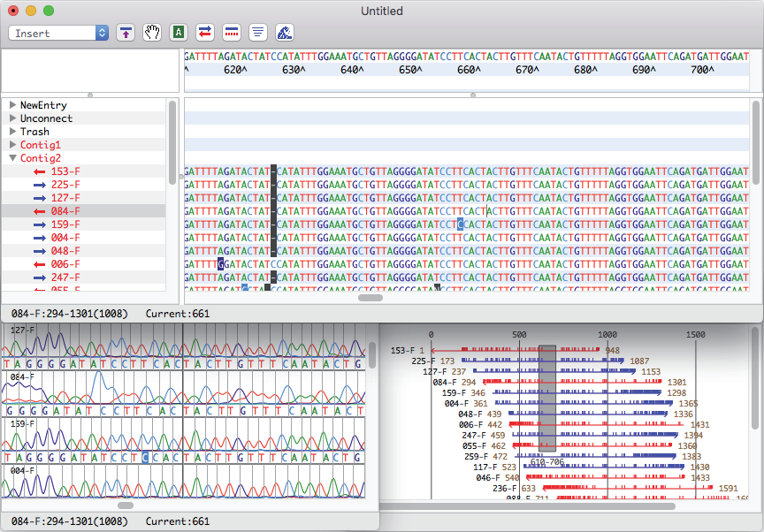
Task: Select the Unconnect entry
Action: pos(46,118)
